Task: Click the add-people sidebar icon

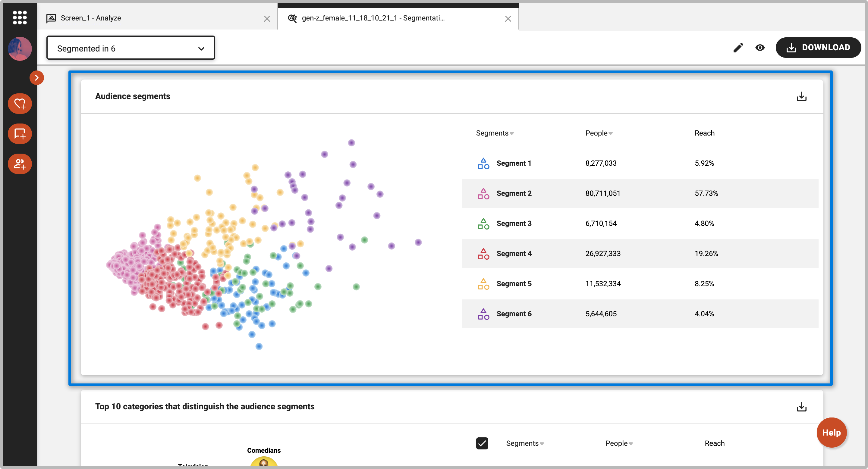Action: pyautogui.click(x=20, y=164)
